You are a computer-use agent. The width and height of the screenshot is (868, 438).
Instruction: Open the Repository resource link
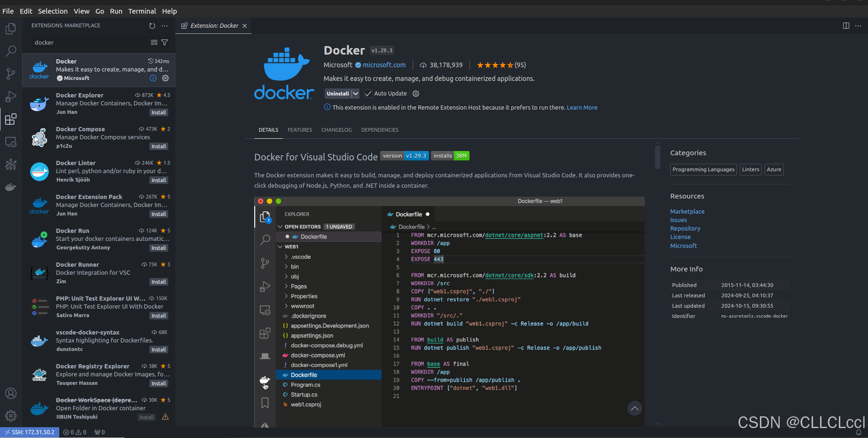[x=685, y=229]
